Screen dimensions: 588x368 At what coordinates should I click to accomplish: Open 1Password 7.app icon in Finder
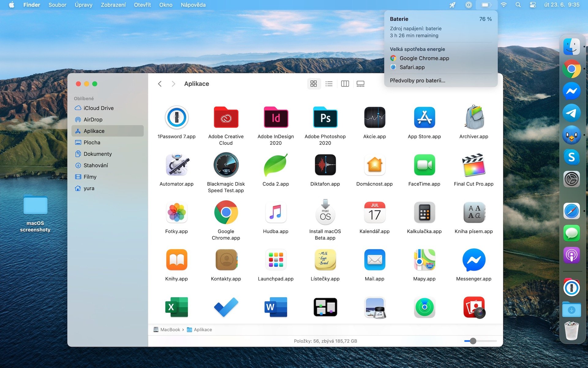pos(176,117)
